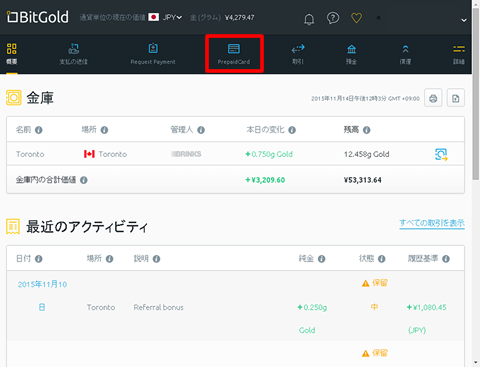This screenshot has width=480, height=367.
Task: Print the vault statement
Action: [x=433, y=98]
